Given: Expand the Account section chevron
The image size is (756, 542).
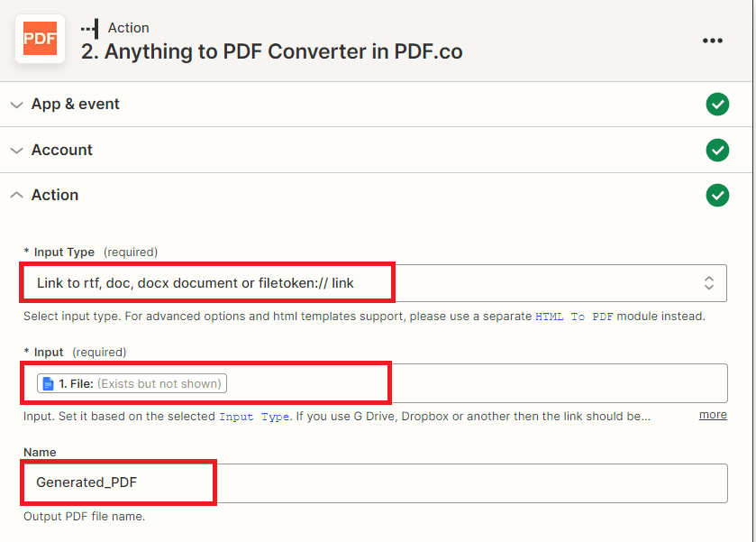Looking at the screenshot, I should point(16,150).
